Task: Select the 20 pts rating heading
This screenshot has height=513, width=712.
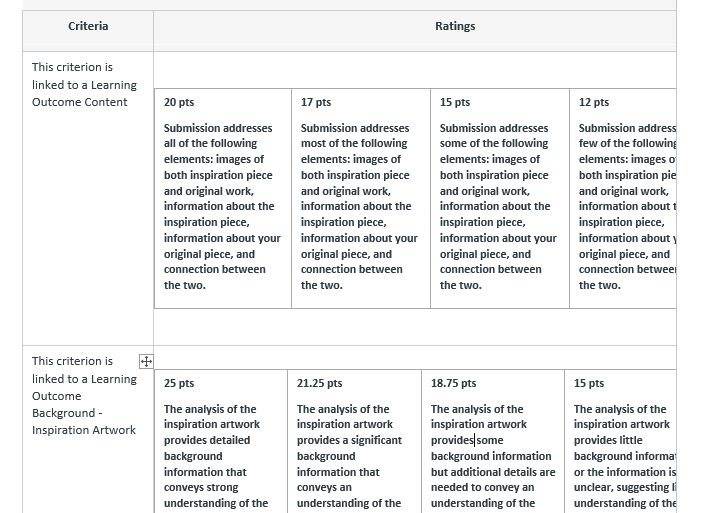Action: (x=179, y=102)
